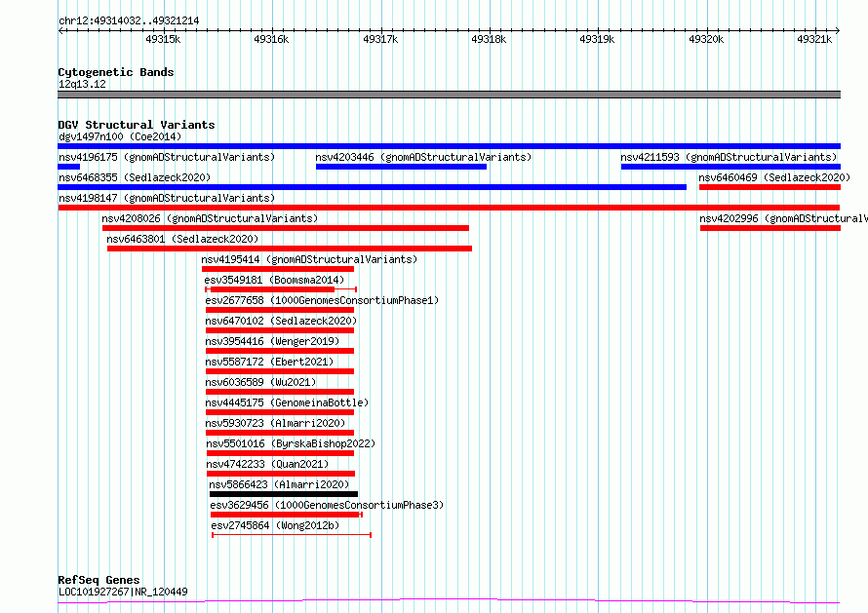868x613 pixels.
Task: Open esv2677658 1000GenomesConsortiumPhase1 label
Action: (x=322, y=300)
